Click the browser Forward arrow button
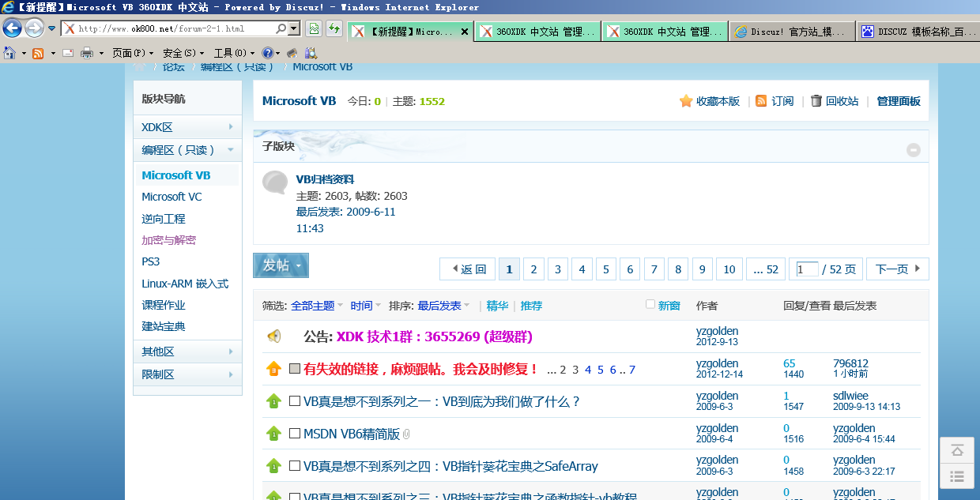 [34, 28]
